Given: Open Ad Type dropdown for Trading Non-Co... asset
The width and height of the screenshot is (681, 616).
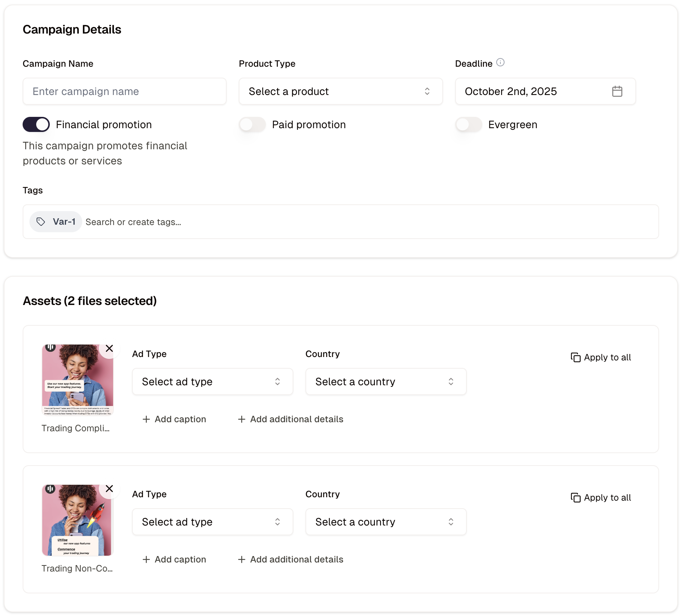Looking at the screenshot, I should click(x=212, y=522).
